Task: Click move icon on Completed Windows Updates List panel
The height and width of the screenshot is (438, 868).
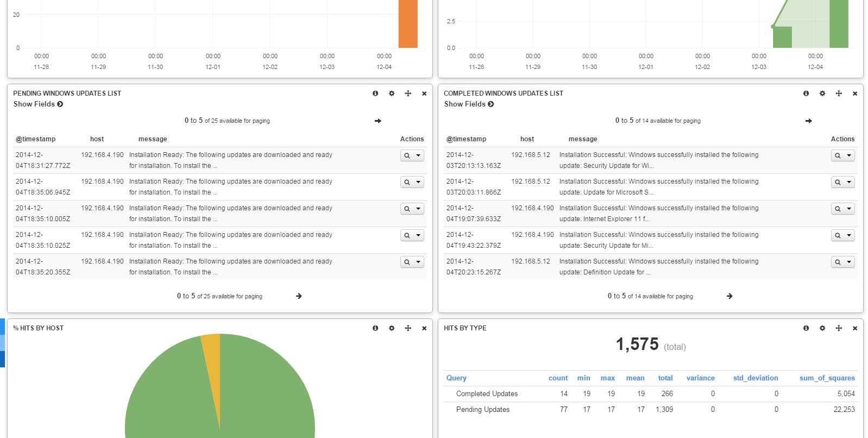Action: 839,93
